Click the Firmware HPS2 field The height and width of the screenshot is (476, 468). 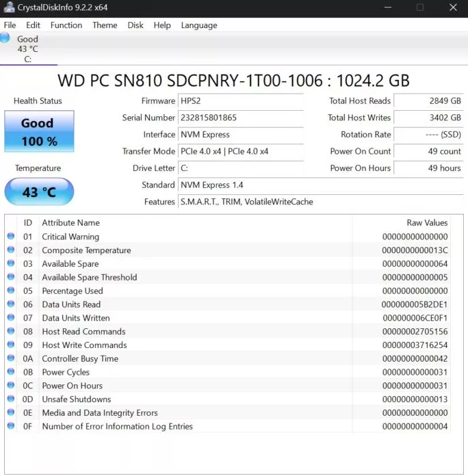(x=239, y=101)
